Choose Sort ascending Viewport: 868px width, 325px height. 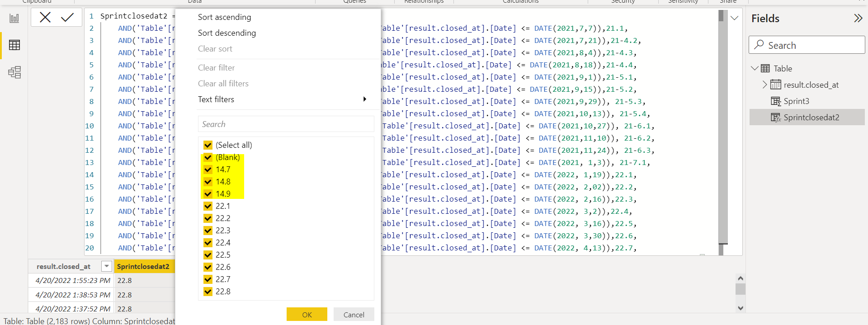coord(224,17)
